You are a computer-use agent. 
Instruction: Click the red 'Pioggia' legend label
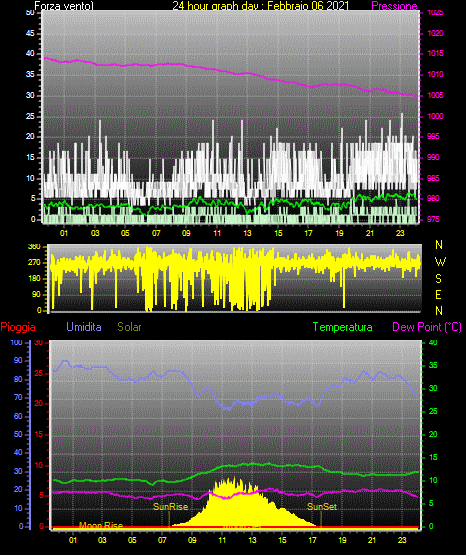click(18, 327)
